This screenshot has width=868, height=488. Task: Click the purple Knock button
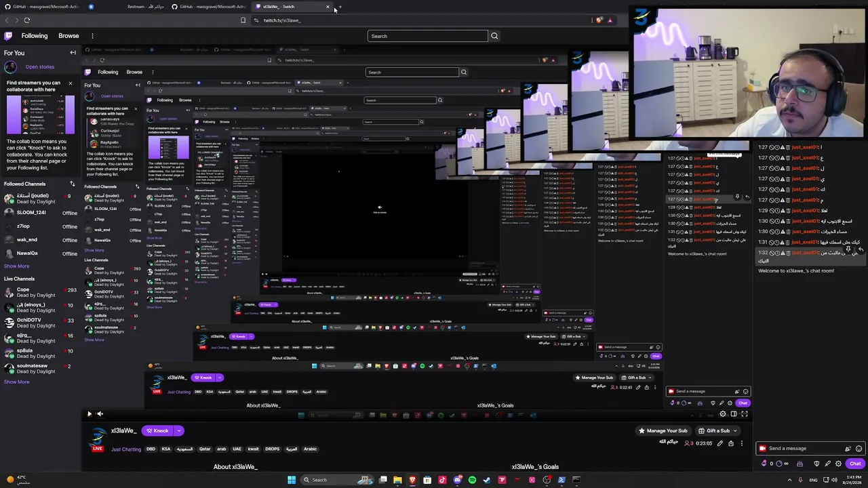coord(158,430)
